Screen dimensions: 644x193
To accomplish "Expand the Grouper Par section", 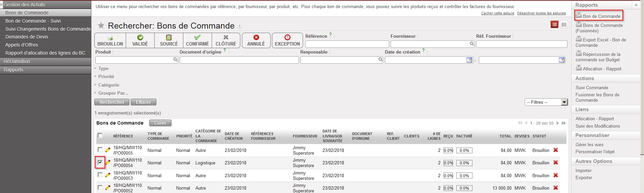I will [x=113, y=93].
